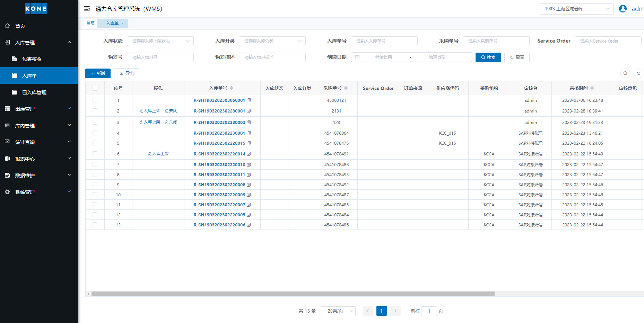Copy receipt number R-SH1903202302220007
The image size is (644, 323).
pos(249,205)
